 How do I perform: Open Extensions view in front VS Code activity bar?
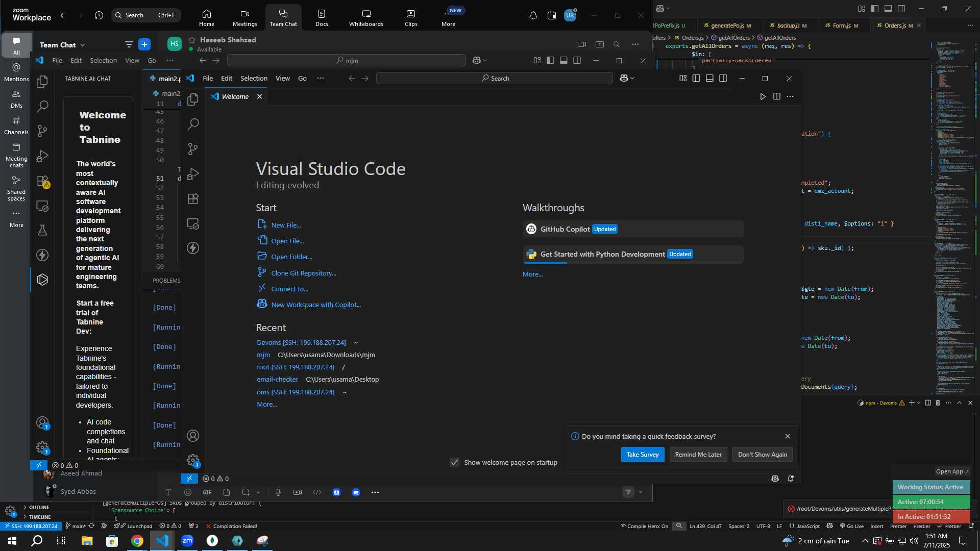pos(193,198)
